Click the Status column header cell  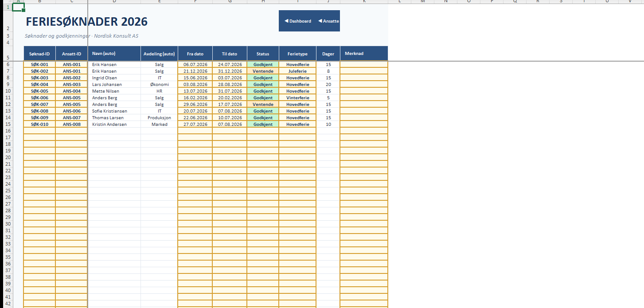point(263,54)
